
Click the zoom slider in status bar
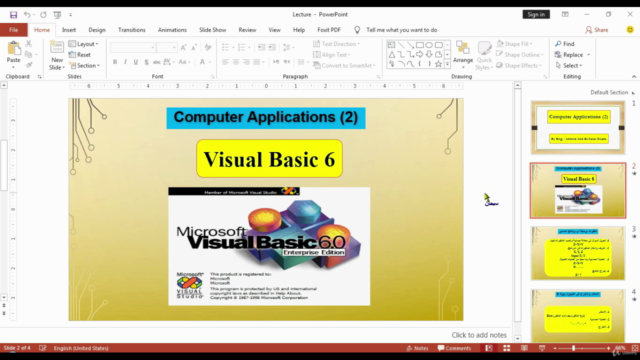582,348
